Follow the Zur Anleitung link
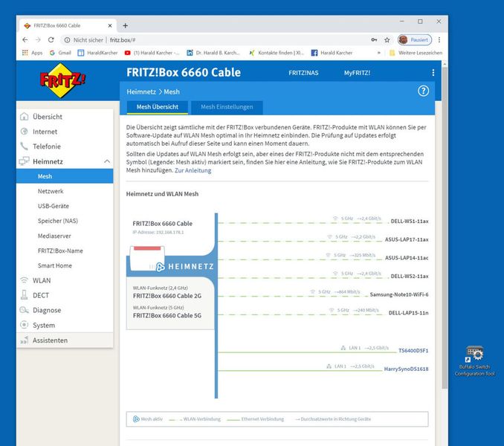Image resolution: width=504 pixels, height=446 pixels. coord(193,170)
